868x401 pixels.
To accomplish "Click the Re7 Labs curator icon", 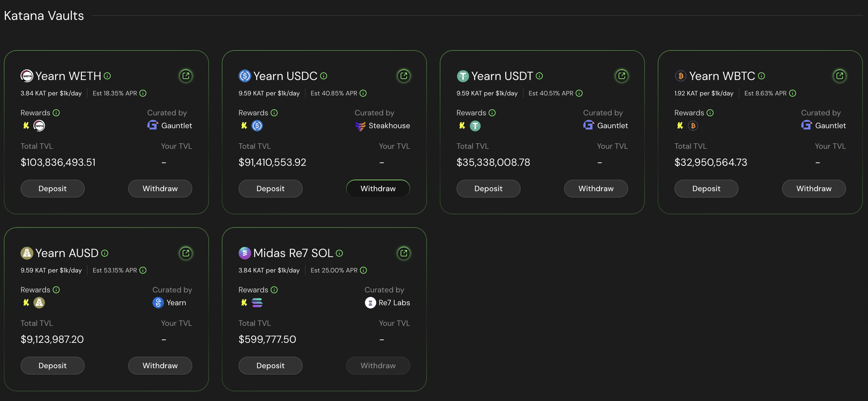I will 370,303.
